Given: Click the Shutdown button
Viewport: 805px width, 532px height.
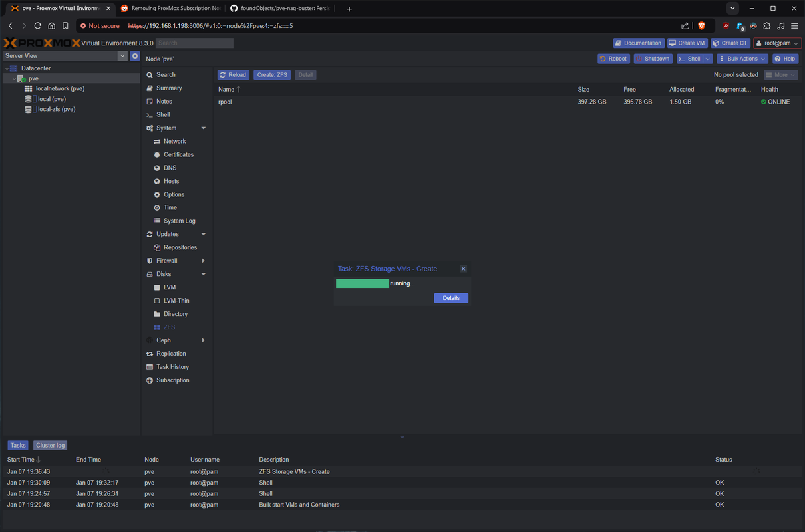Looking at the screenshot, I should coord(653,59).
